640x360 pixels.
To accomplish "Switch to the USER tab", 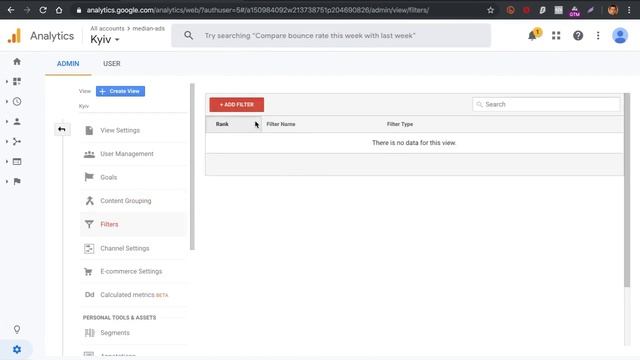I will pyautogui.click(x=111, y=64).
